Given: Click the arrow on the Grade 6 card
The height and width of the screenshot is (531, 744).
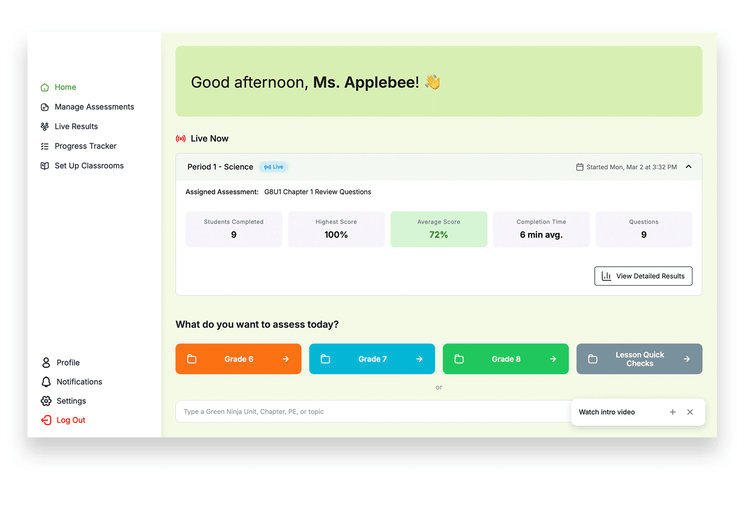Looking at the screenshot, I should (x=286, y=359).
